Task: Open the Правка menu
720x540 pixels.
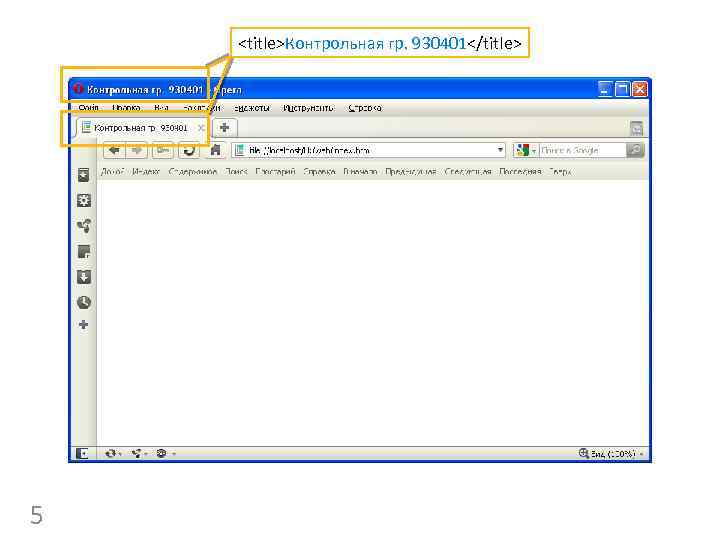Action: [126, 108]
